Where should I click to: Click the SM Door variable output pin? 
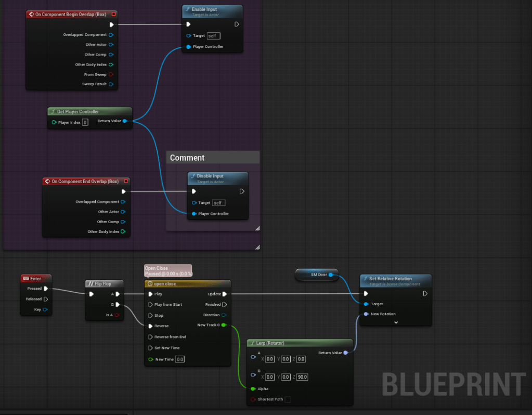pyautogui.click(x=331, y=274)
